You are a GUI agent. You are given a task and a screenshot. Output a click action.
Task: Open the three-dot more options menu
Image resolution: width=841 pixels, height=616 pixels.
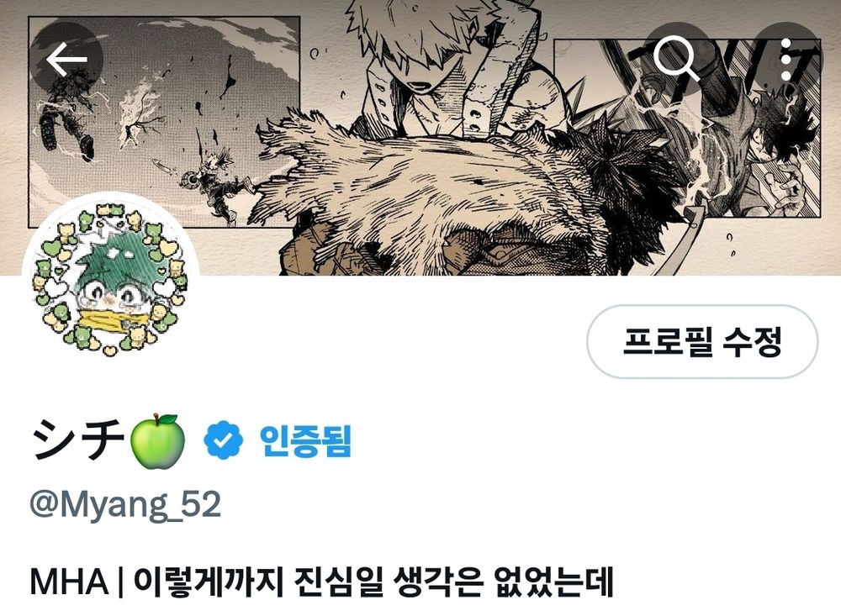click(785, 59)
